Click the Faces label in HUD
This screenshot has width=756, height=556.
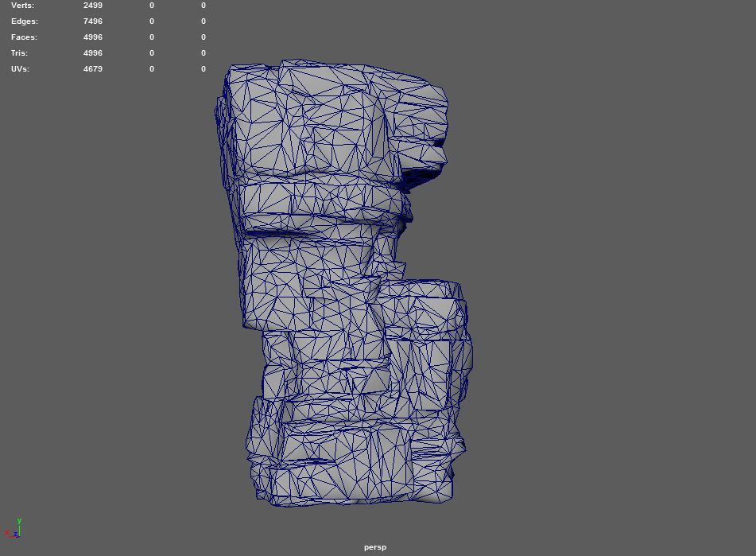24,37
